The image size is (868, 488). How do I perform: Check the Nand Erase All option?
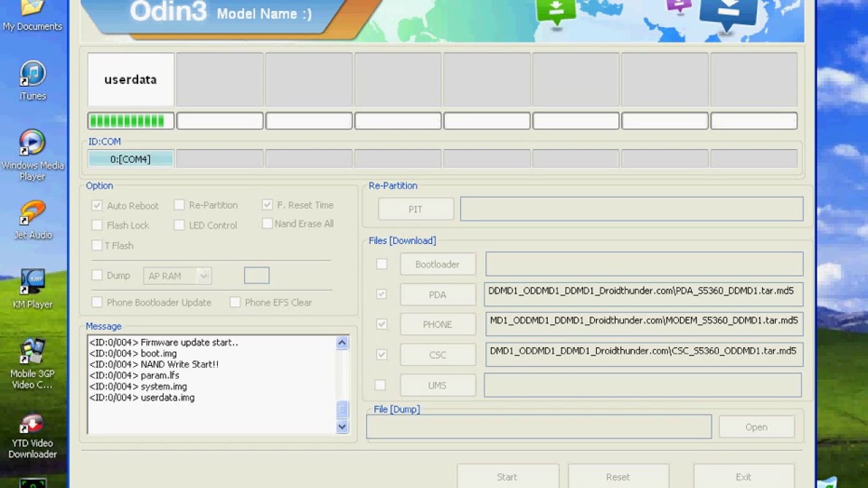(267, 223)
